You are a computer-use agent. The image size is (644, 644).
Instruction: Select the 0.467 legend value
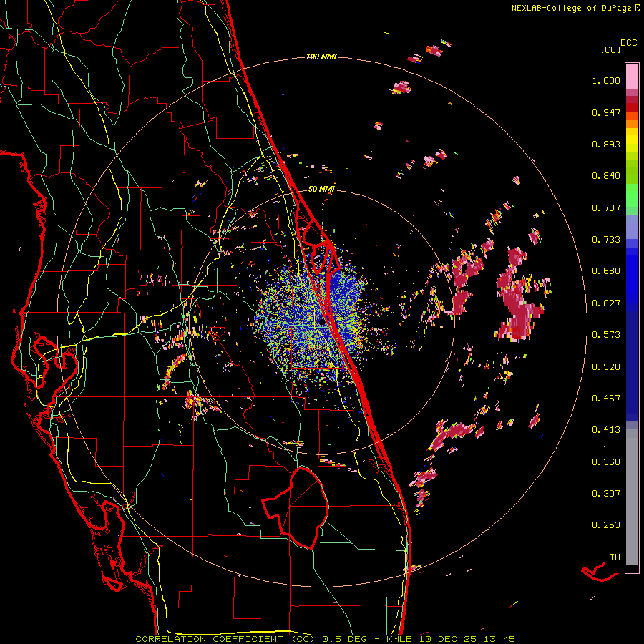pos(606,399)
